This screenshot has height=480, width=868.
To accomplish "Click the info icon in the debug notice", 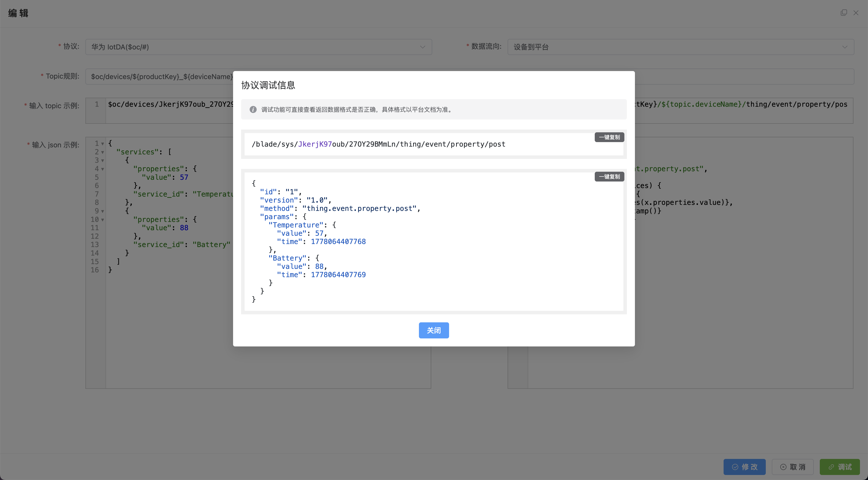I will point(253,109).
